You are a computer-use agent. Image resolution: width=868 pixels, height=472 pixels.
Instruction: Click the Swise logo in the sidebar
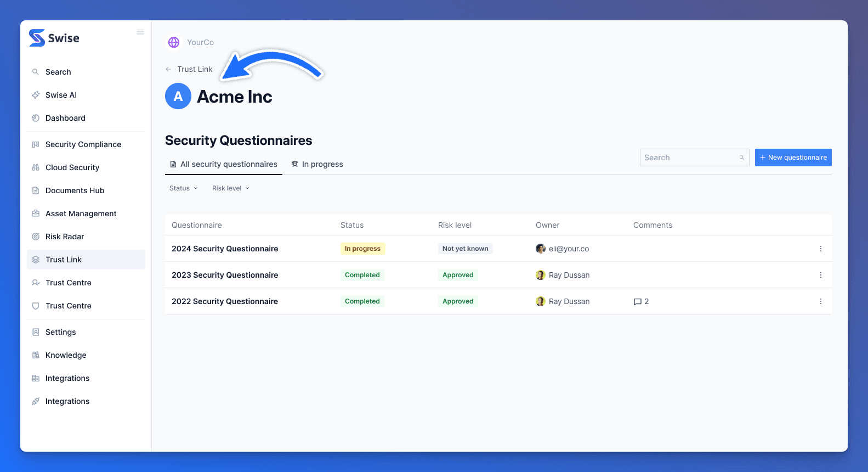pos(54,38)
